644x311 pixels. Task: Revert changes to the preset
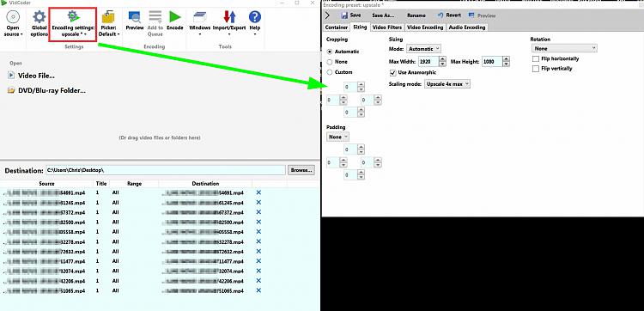pos(449,15)
